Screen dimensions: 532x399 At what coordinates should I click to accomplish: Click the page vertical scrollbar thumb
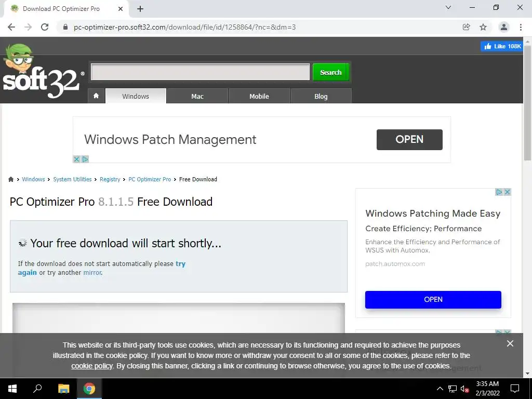(528, 103)
